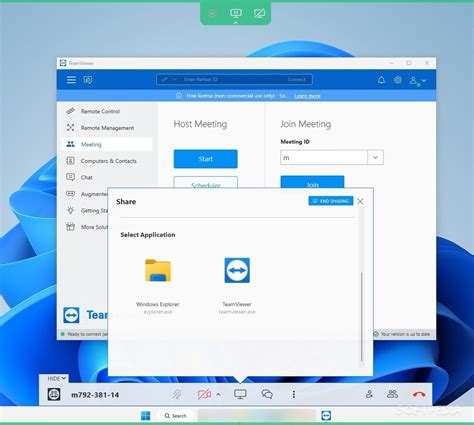Image resolution: width=474 pixels, height=425 pixels.
Task: Toggle the disabled camera in meeting toolbar
Action: coord(204,394)
